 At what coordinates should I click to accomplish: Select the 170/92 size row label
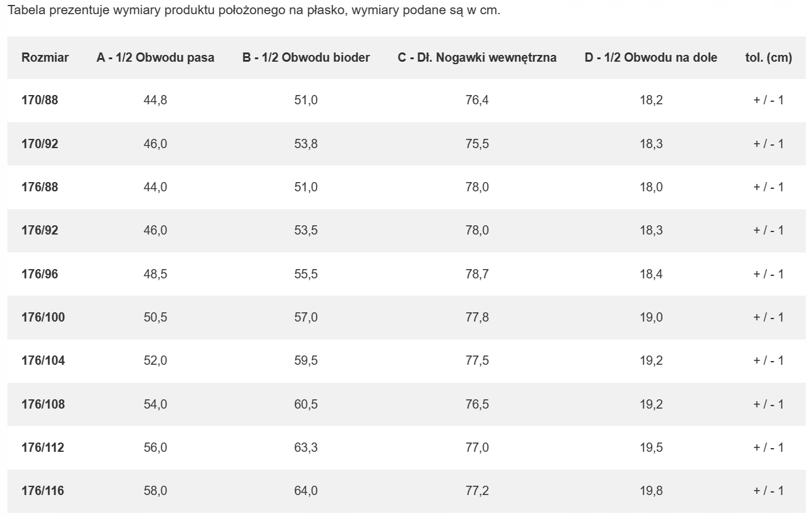click(40, 144)
